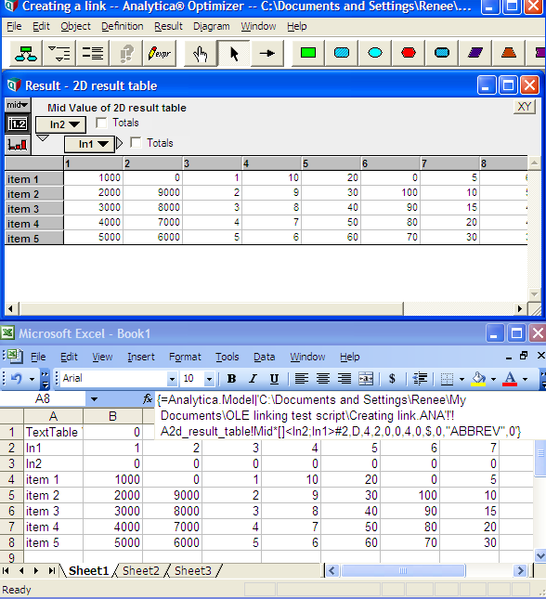Click the Excel borders icon
Viewport: 546px width, 599px height.
click(447, 379)
